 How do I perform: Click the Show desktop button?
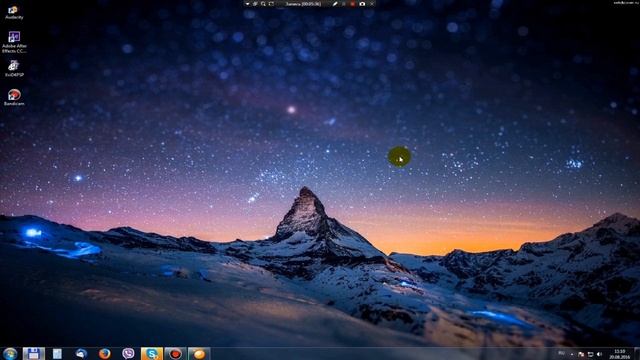coord(637,354)
